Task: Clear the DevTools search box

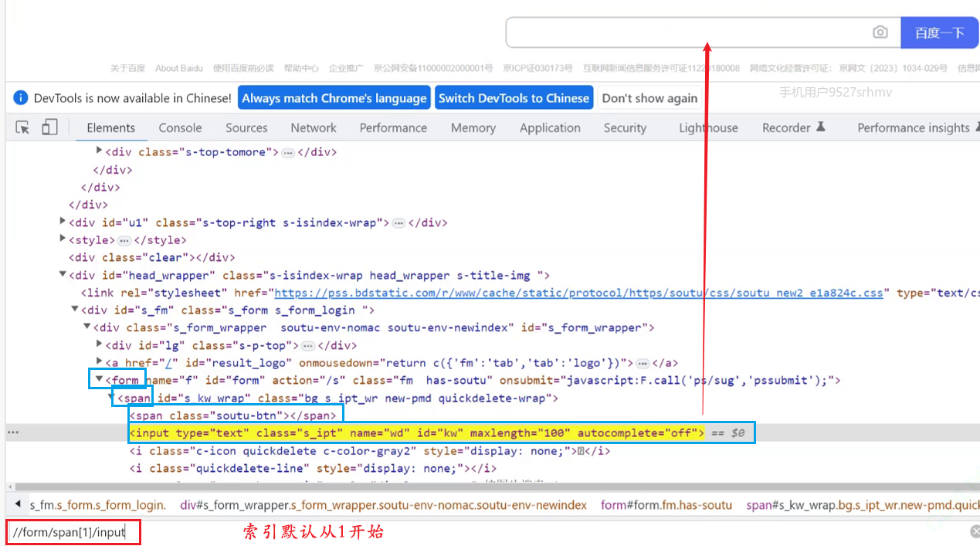Action: point(975,532)
